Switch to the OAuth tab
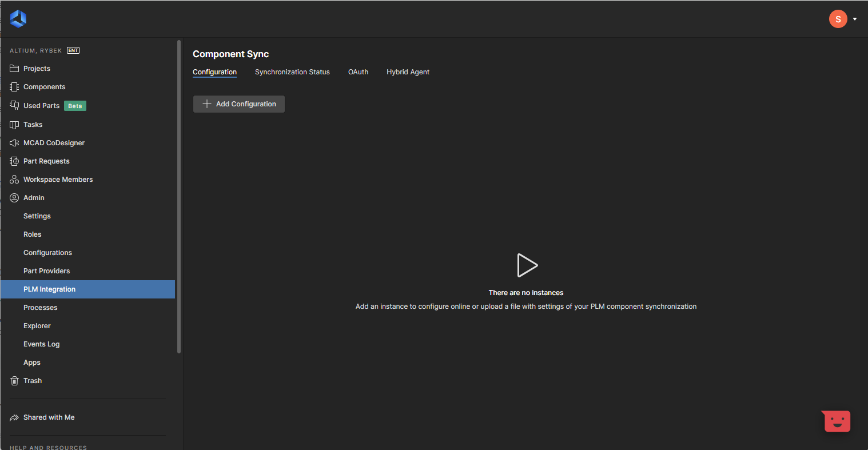The width and height of the screenshot is (868, 450). 358,72
